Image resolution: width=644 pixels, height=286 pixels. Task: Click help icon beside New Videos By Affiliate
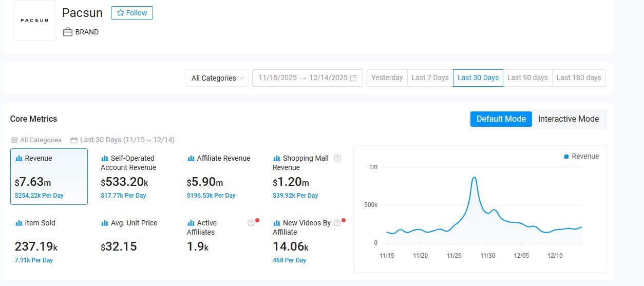tap(337, 223)
